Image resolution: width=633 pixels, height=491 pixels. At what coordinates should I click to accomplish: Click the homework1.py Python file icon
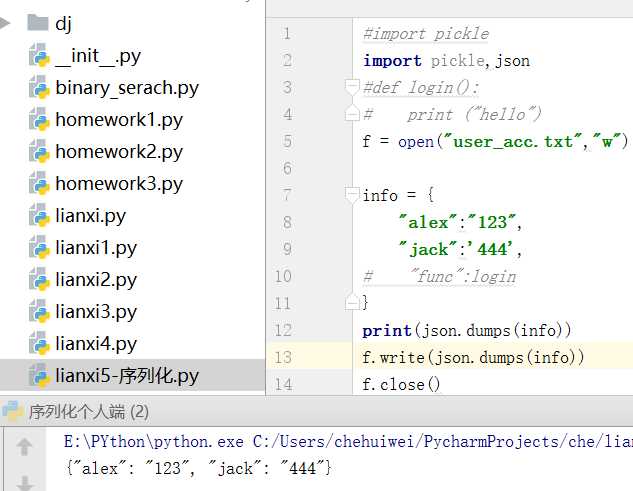[39, 119]
